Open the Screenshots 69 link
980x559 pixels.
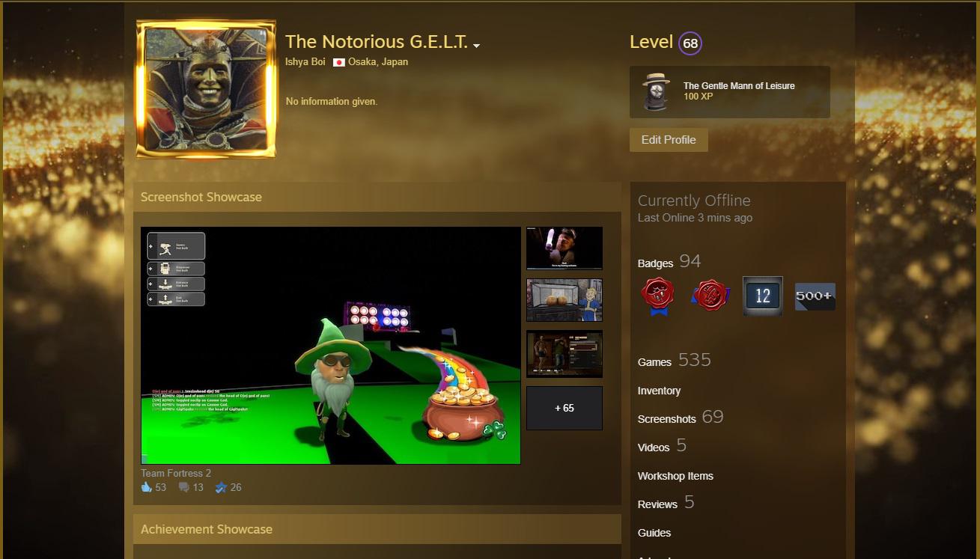pyautogui.click(x=681, y=418)
